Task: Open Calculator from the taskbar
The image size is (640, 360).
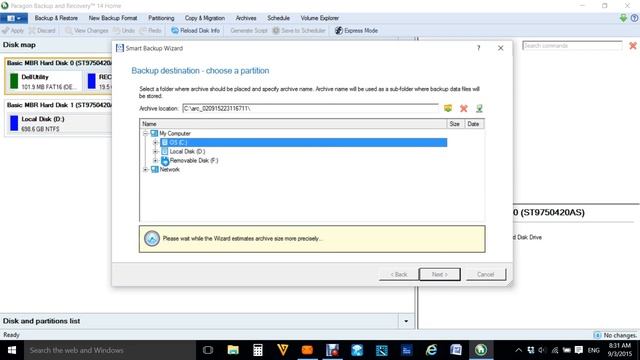Action: 258,350
